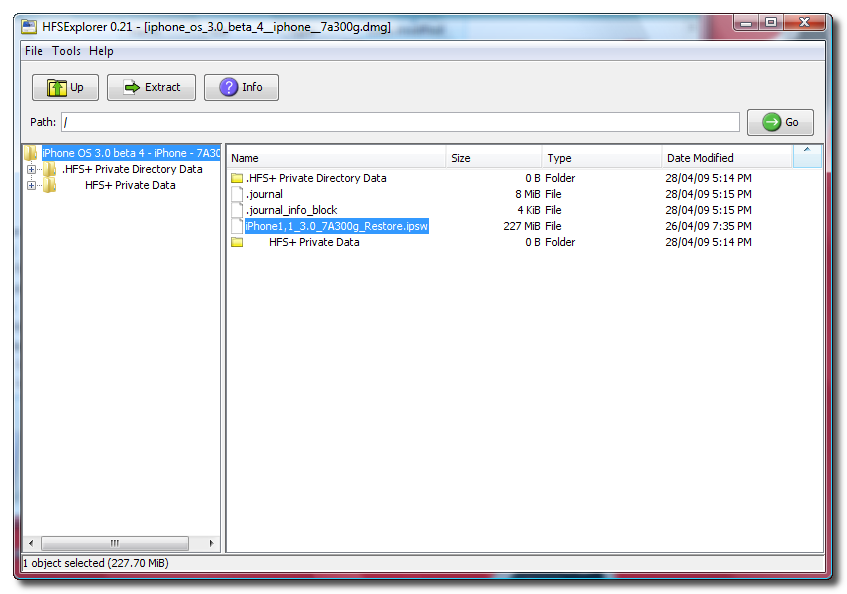Viewport: 847px width, 594px height.
Task: Click file icon of .journal_info_block row
Action: tap(237, 210)
